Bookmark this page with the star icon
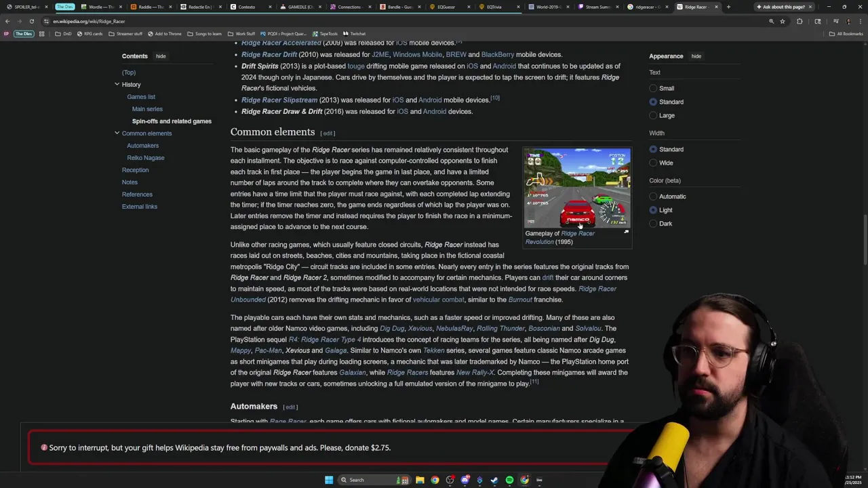Viewport: 868px width, 488px height. coord(783,21)
